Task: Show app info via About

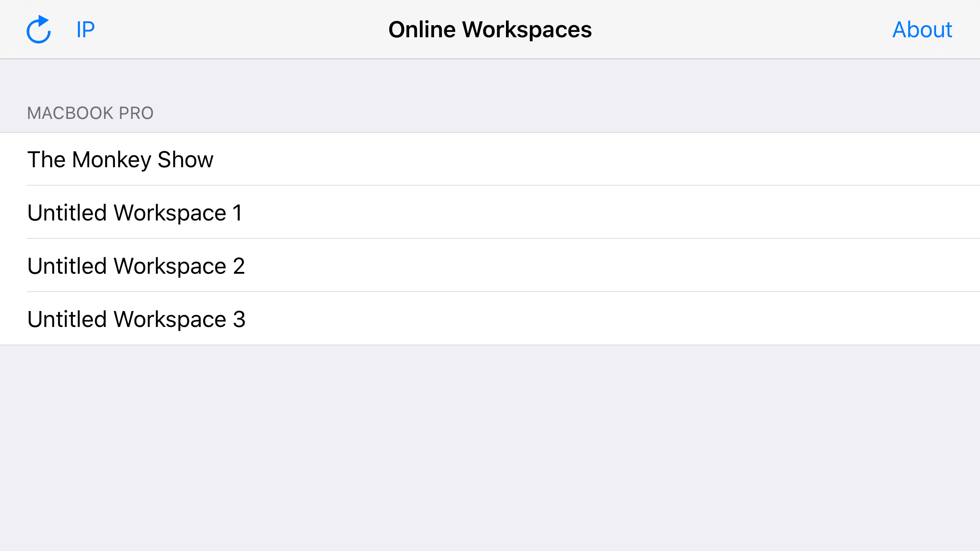Action: [922, 30]
